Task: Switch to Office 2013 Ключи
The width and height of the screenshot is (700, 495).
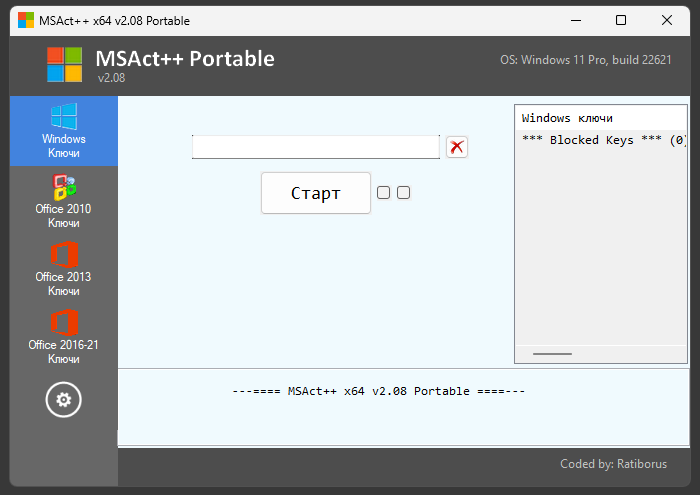Action: pyautogui.click(x=64, y=268)
